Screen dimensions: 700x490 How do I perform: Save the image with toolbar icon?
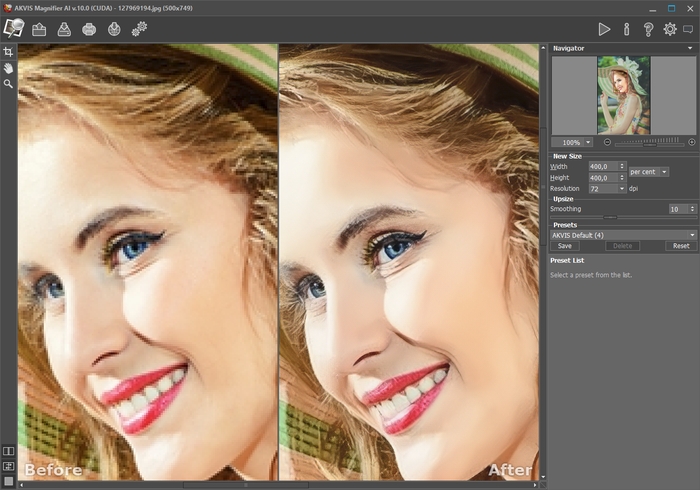click(x=64, y=29)
